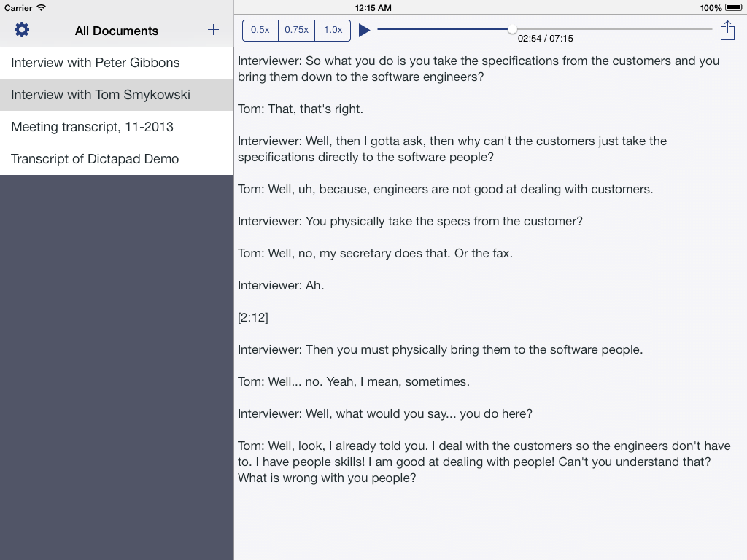Click the 02:54 / 07:15 time label
The width and height of the screenshot is (747, 560).
click(x=546, y=39)
